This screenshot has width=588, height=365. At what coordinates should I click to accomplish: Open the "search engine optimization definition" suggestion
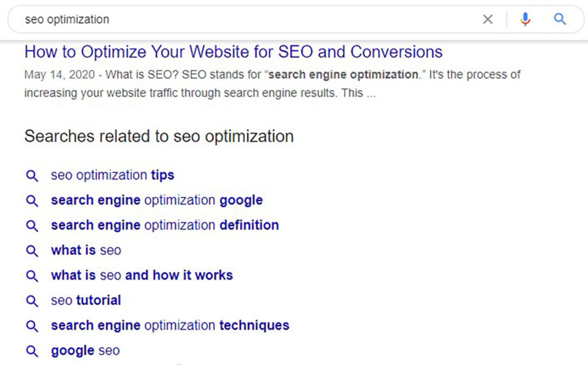164,225
